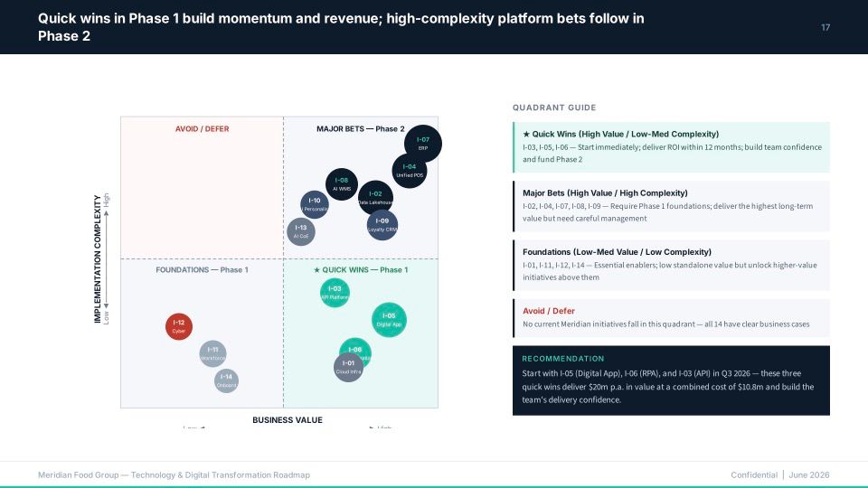
Task: Select the I-05 Digital App bubble
Action: tap(389, 320)
